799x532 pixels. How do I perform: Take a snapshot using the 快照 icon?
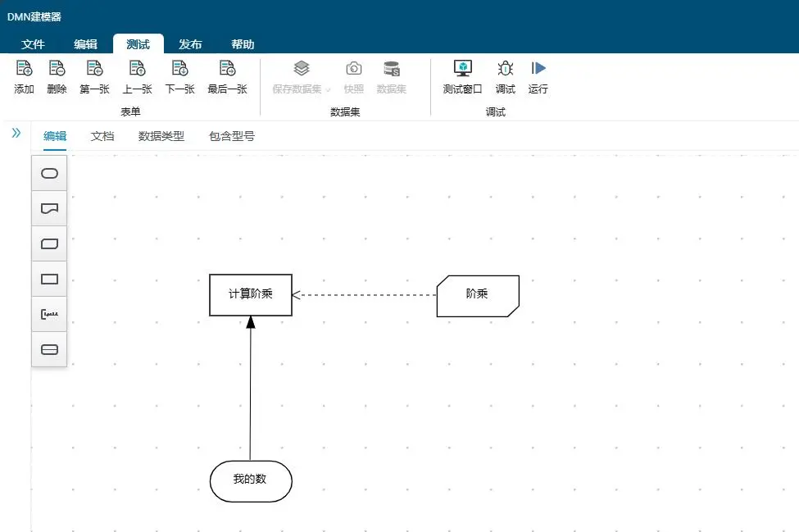point(353,76)
